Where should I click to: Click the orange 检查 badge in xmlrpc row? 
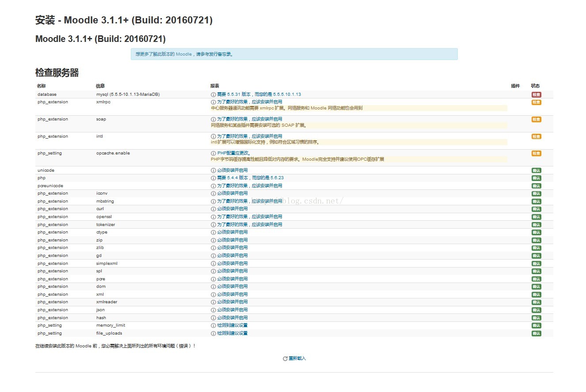[536, 102]
